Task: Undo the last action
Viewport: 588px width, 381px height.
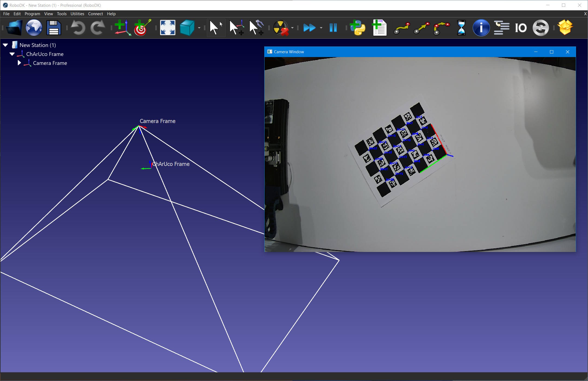Action: [78, 27]
